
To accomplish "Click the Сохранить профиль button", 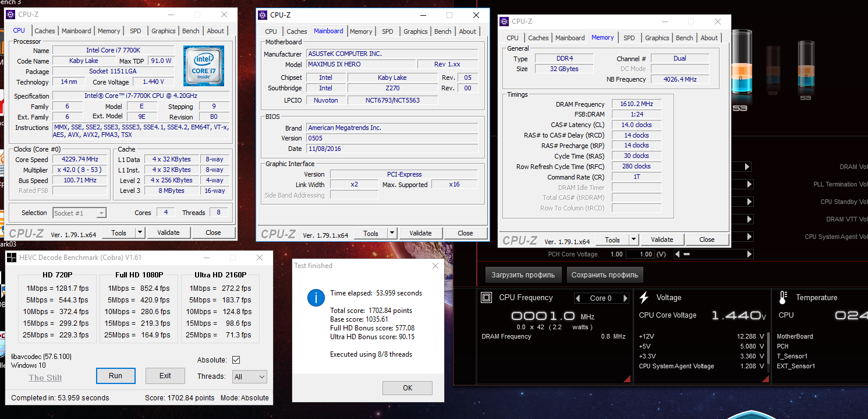I will click(x=605, y=275).
